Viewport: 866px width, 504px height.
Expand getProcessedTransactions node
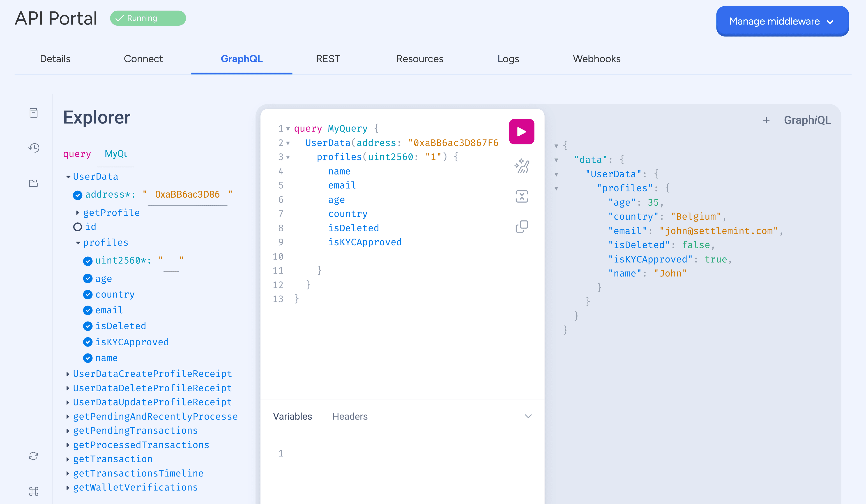pyautogui.click(x=68, y=445)
